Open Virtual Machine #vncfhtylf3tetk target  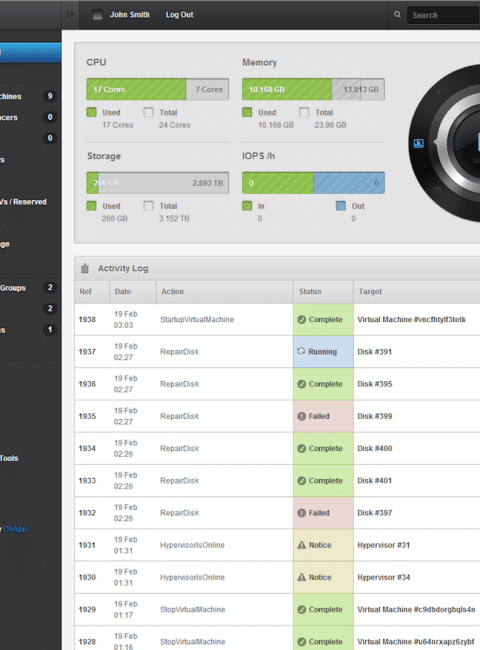[412, 320]
